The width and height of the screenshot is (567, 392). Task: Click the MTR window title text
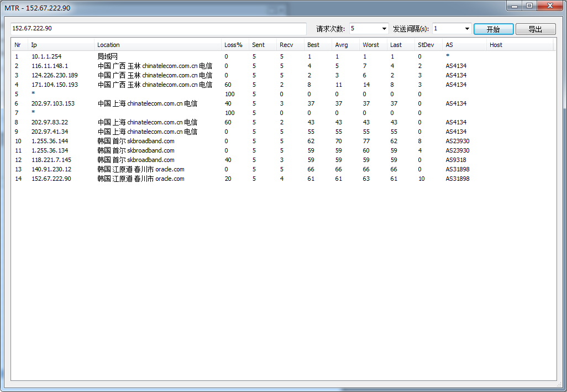pyautogui.click(x=37, y=8)
